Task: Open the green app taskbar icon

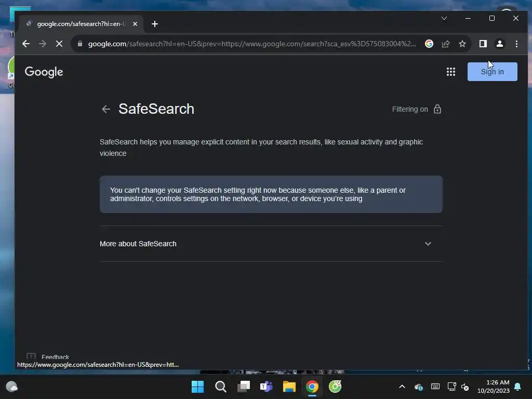Action: point(335,387)
